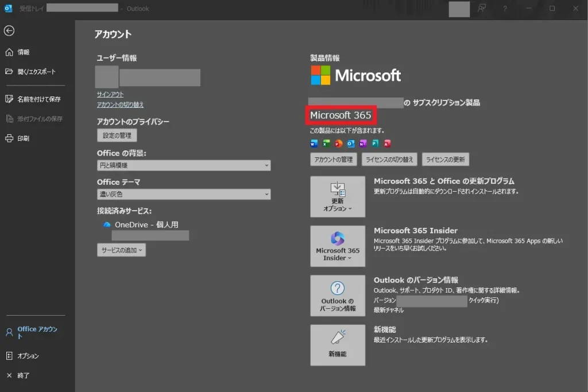Click the ライセンスの切り替え button

coord(389,160)
